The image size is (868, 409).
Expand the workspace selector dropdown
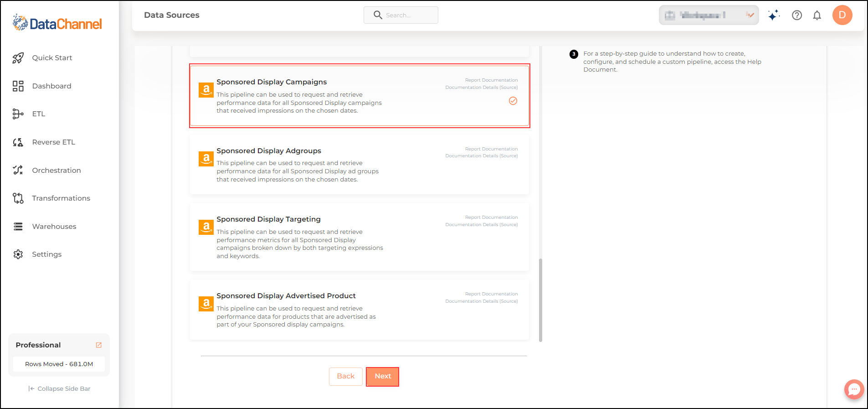tap(709, 15)
